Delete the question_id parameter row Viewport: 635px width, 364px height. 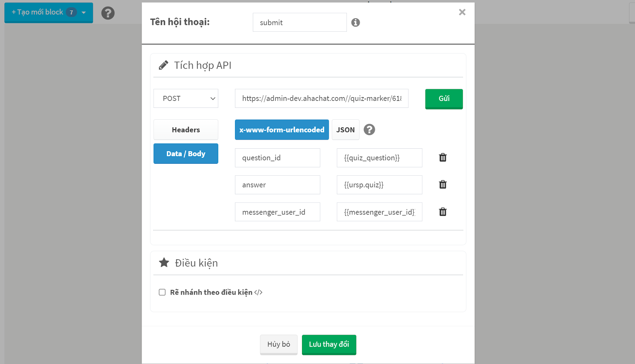click(x=443, y=157)
